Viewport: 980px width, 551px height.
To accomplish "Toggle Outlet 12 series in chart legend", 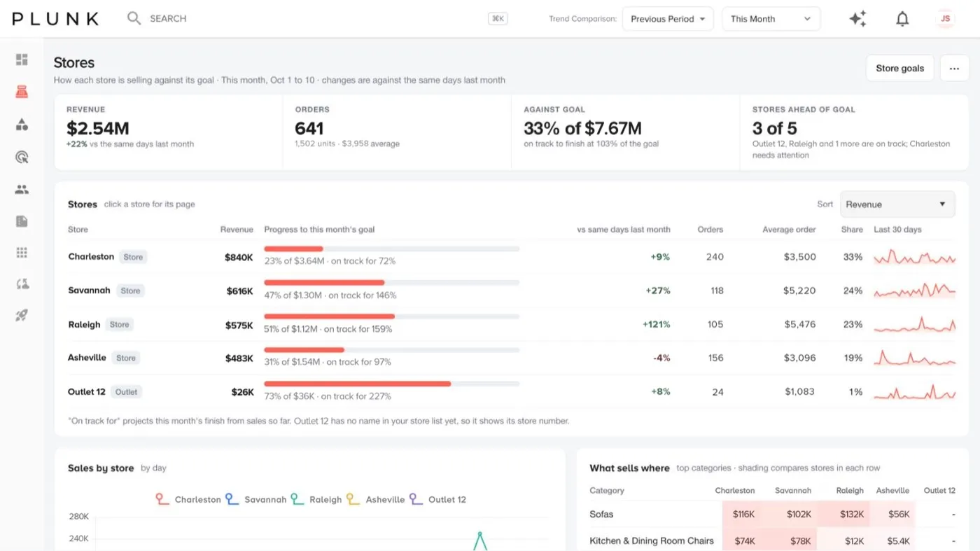I will click(x=437, y=499).
